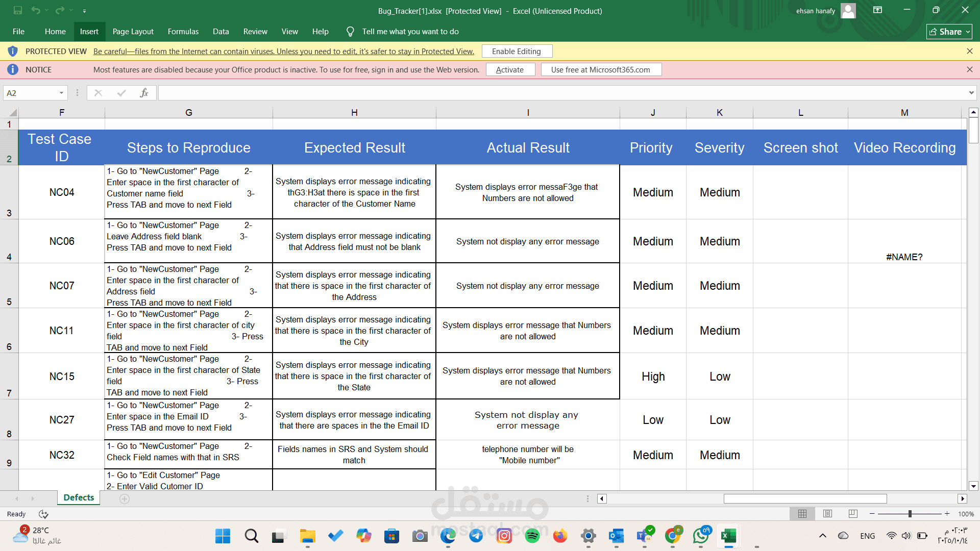The width and height of the screenshot is (980, 551).
Task: Click the Select All corner triangle
Action: [13, 113]
